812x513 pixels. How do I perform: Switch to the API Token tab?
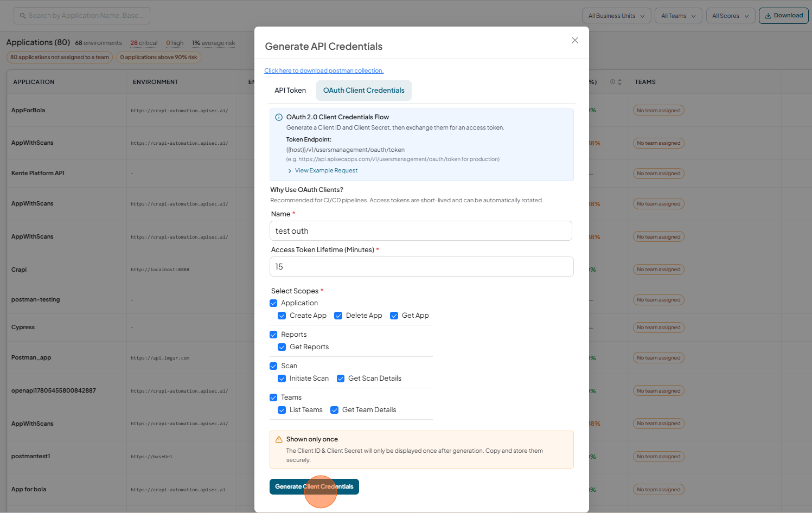point(290,91)
